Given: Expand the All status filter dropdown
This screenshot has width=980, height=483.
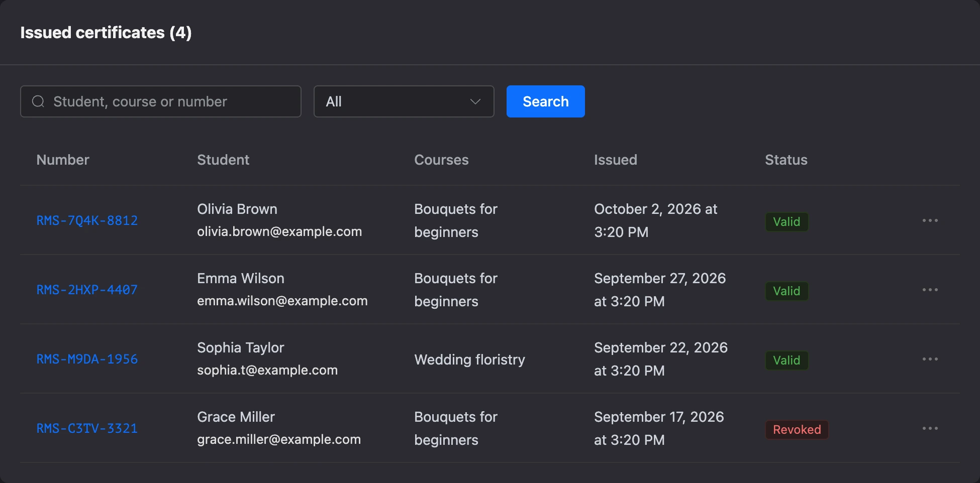Looking at the screenshot, I should tap(404, 101).
